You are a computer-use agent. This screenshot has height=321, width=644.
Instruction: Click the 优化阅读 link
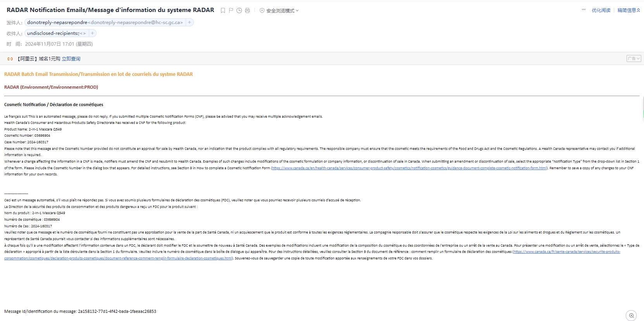point(601,10)
